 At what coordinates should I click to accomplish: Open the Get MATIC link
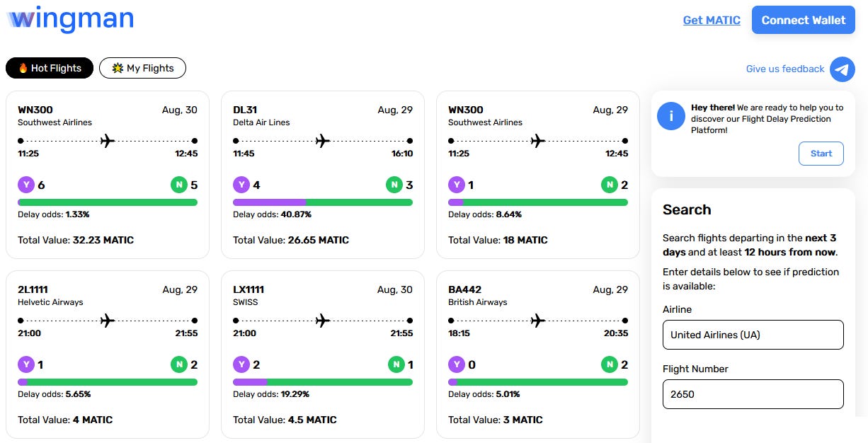[x=712, y=20]
